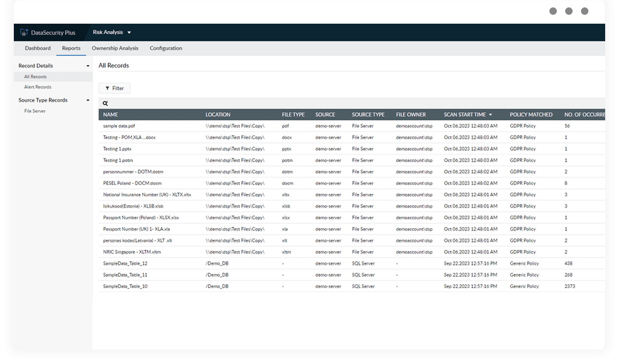Viewport: 619px width, 364px height.
Task: Open the sample data.pdf record row
Action: 120,126
